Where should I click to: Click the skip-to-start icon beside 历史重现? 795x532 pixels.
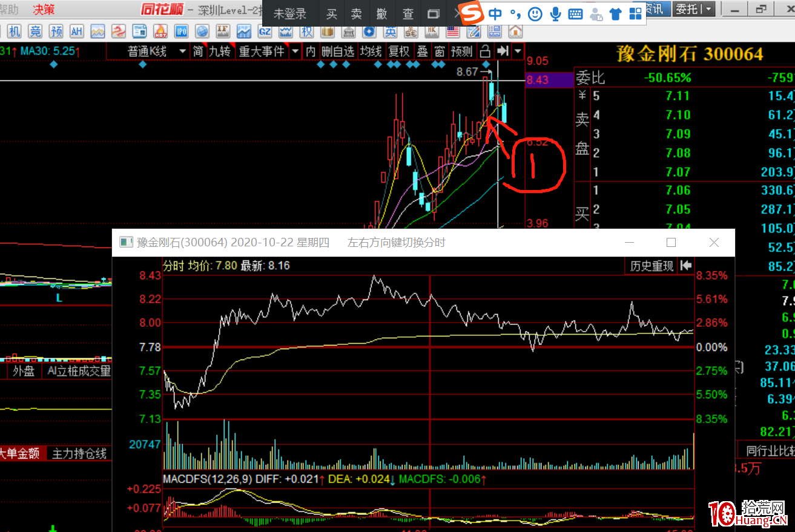(x=686, y=266)
